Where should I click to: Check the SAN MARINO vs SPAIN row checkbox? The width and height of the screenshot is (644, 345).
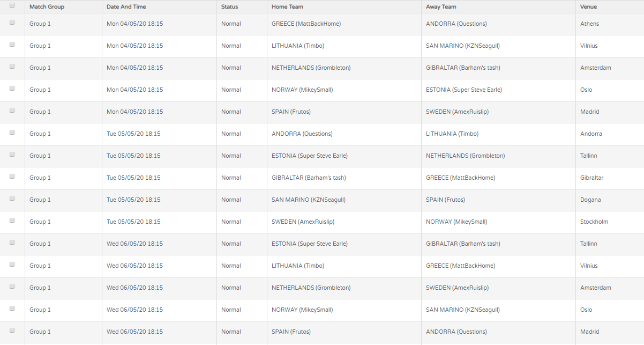tap(12, 199)
